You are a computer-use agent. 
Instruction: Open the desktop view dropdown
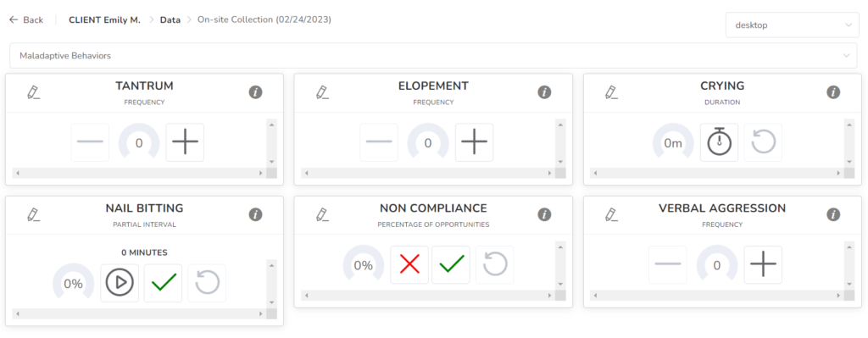[793, 25]
